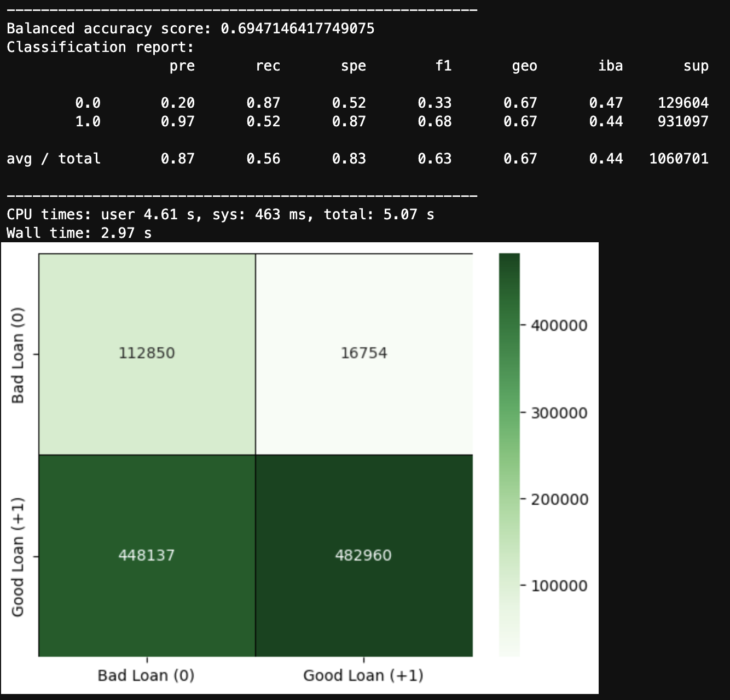This screenshot has height=700, width=730.
Task: Click f1 value 0.68 for class 1.0
Action: 434,121
